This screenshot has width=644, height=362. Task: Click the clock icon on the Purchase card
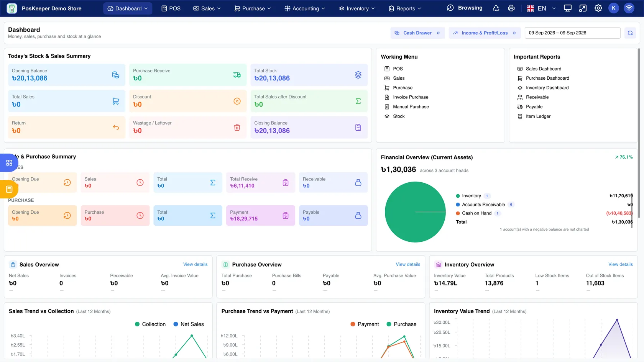140,216
